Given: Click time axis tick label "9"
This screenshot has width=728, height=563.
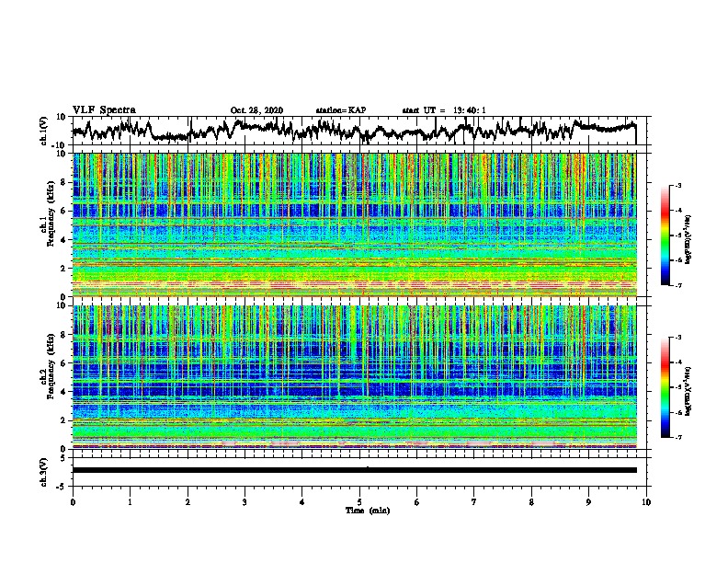Looking at the screenshot, I should 588,502.
